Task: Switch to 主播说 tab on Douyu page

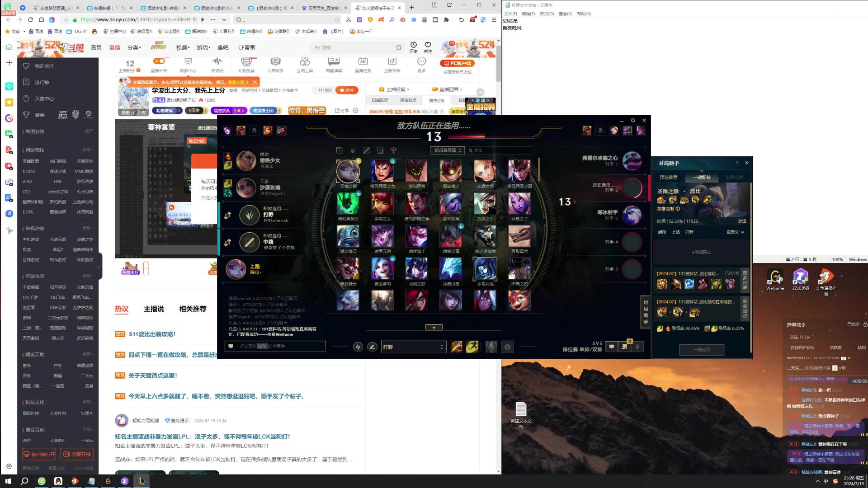Action: tap(154, 309)
